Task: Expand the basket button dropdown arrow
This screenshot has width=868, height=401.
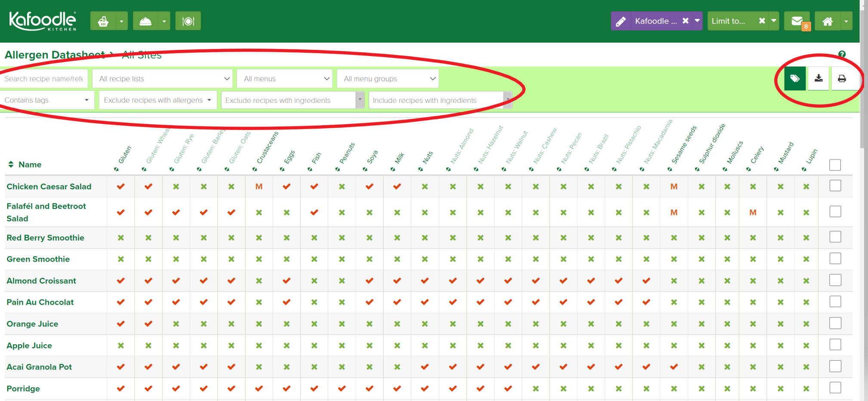Action: (122, 21)
